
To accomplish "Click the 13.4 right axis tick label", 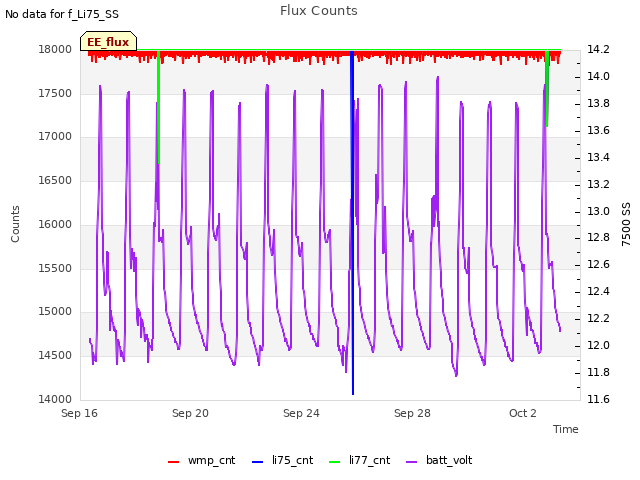I will pos(598,157).
